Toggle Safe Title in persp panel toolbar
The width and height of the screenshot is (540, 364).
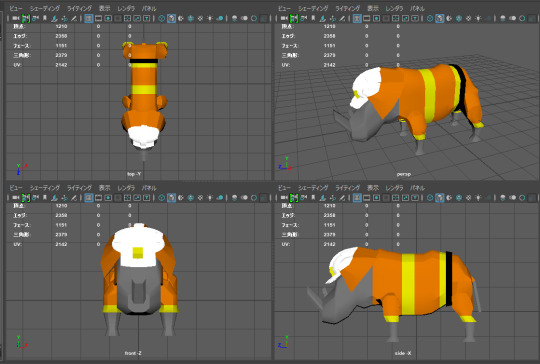click(415, 18)
